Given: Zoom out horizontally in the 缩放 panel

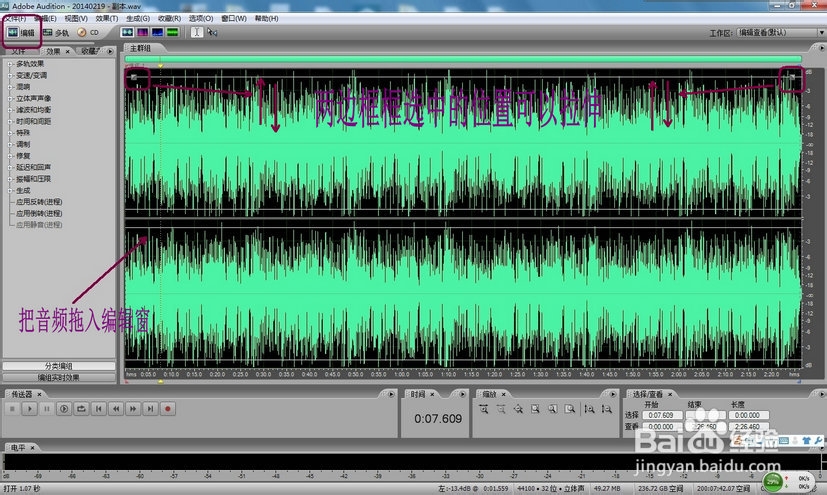Looking at the screenshot, I should tap(501, 409).
